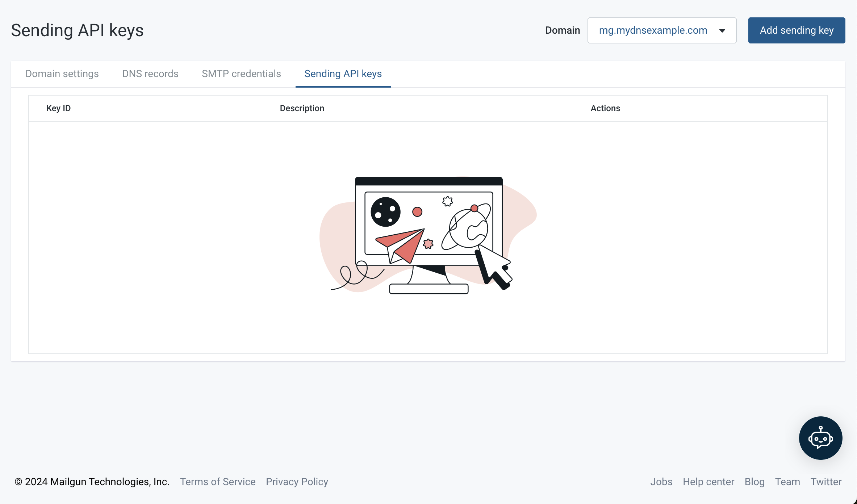857x504 pixels.
Task: Open the chatbot assistant icon
Action: click(820, 438)
